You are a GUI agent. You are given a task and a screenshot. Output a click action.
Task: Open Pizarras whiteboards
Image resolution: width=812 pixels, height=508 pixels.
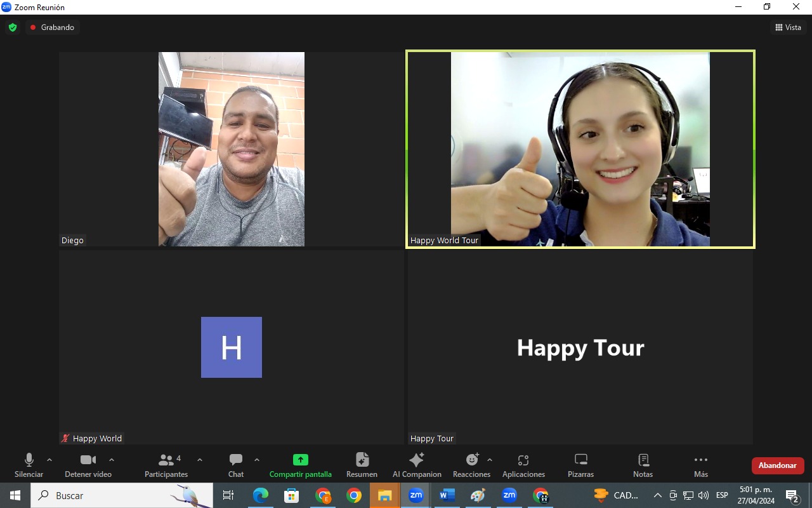(580, 465)
